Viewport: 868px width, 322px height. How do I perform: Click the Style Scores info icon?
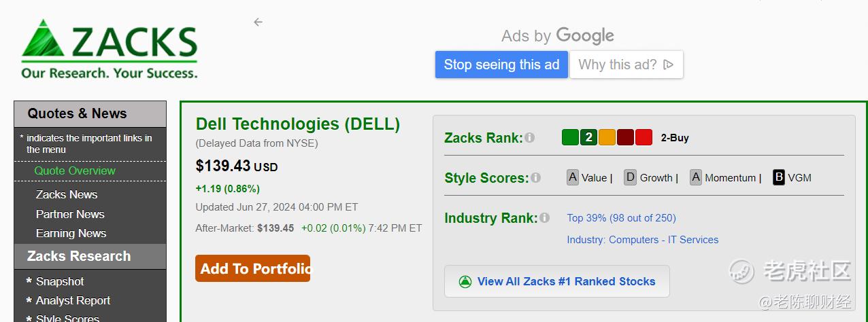[x=535, y=177]
